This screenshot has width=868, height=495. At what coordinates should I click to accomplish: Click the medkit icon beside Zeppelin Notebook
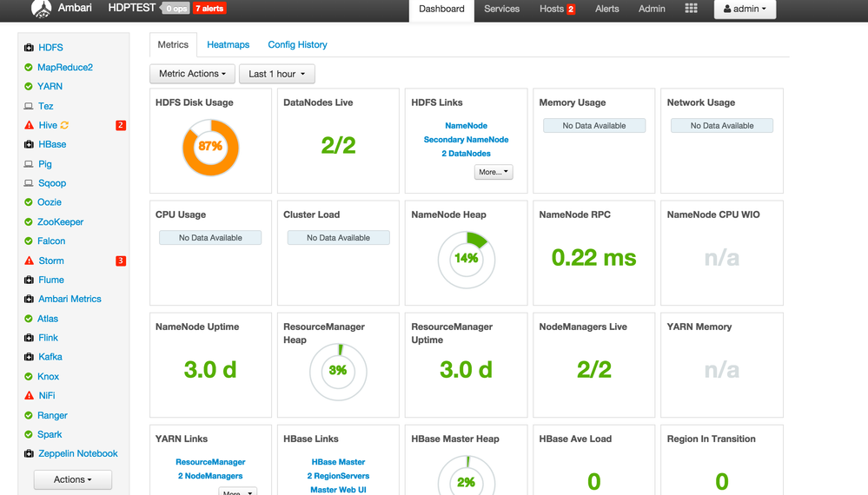tap(29, 453)
